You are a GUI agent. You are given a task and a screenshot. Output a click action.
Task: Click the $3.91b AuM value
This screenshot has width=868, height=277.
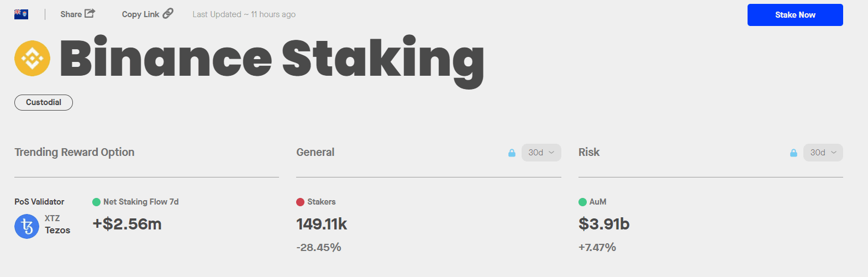point(604,224)
